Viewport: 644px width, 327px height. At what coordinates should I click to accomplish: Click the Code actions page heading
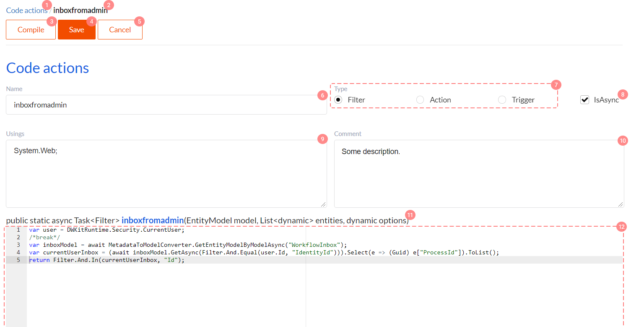(x=47, y=68)
